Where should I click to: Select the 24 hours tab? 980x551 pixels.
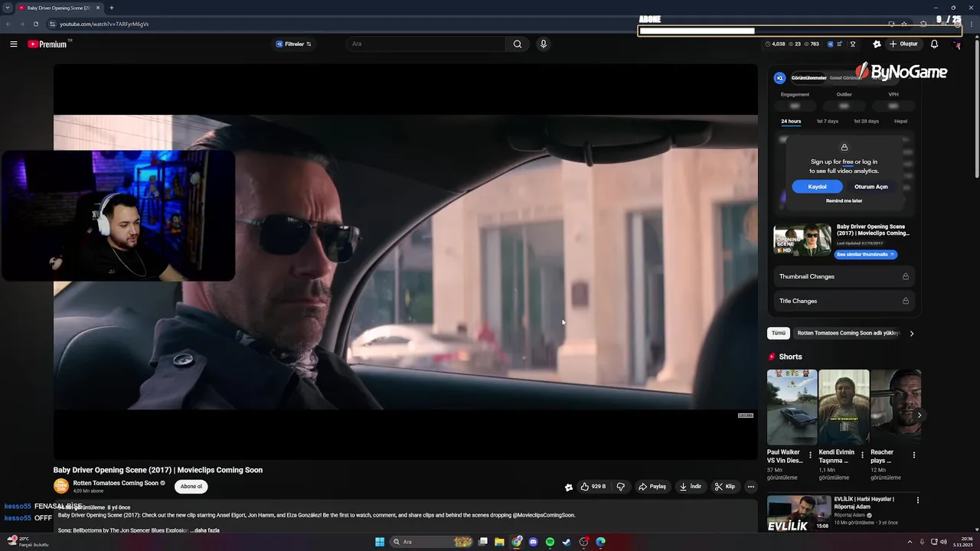click(791, 121)
